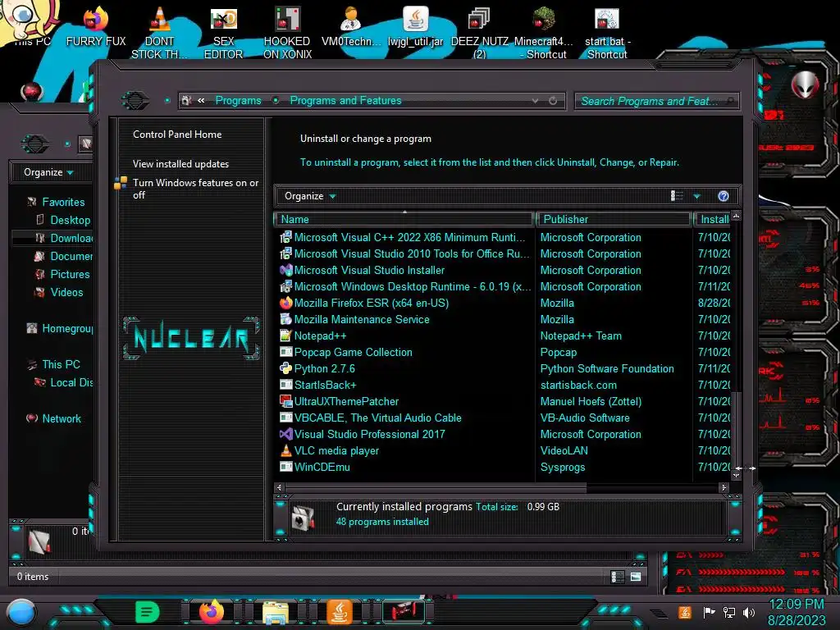Click the Search Programs and Features box
The height and width of the screenshot is (630, 840).
[657, 101]
